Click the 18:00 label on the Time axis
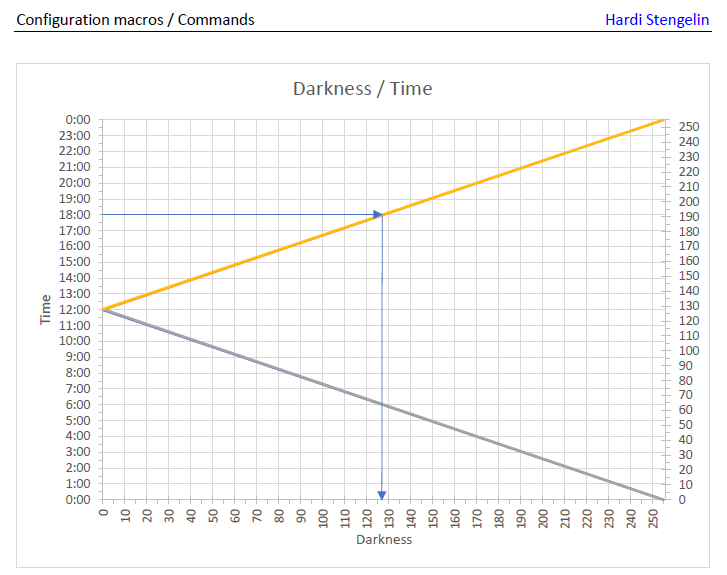The width and height of the screenshot is (727, 575). click(75, 215)
